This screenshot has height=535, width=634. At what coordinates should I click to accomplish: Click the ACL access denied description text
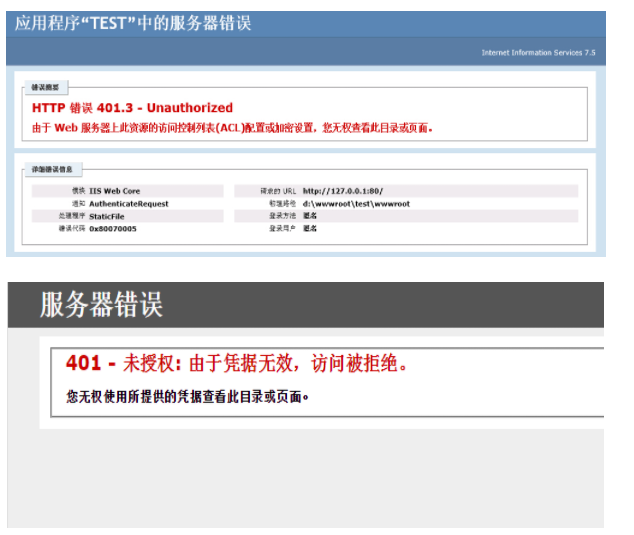click(x=232, y=128)
